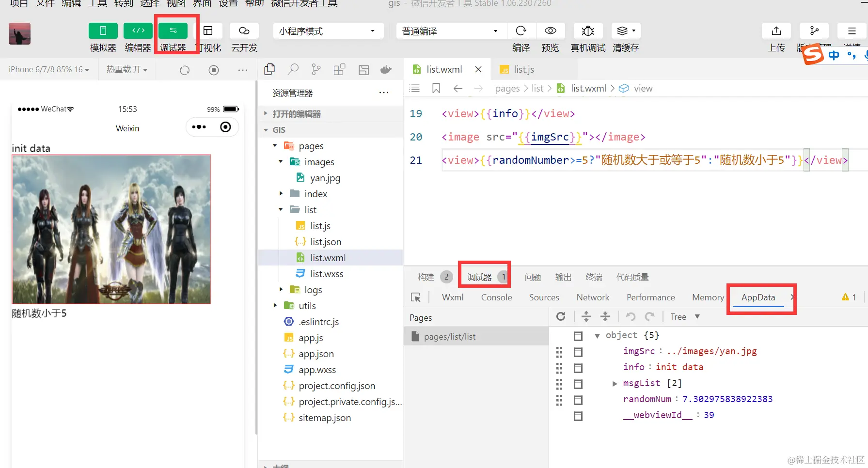868x468 pixels.
Task: Open the Console devtools tab
Action: (496, 297)
